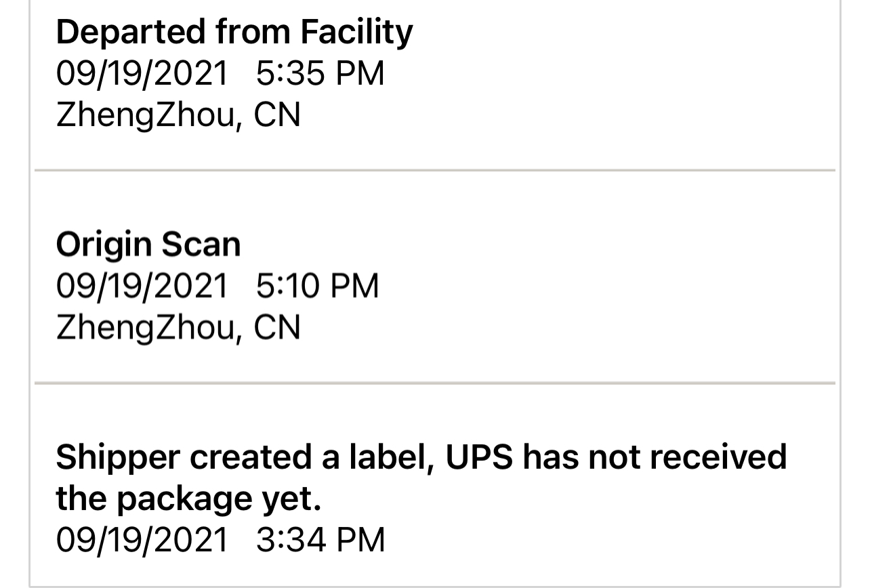Viewport: 870px width, 588px height.
Task: Tap the Origin Scan heading
Action: click(x=148, y=245)
